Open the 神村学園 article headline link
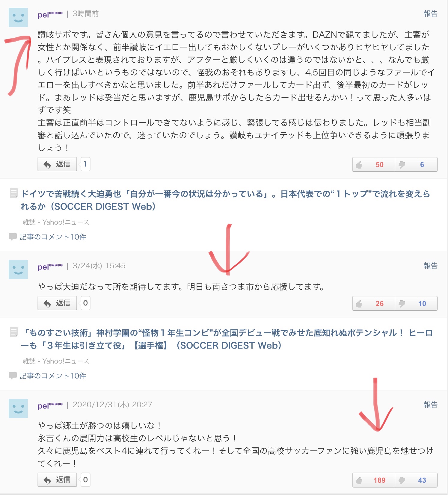448x495 pixels. pyautogui.click(x=227, y=339)
